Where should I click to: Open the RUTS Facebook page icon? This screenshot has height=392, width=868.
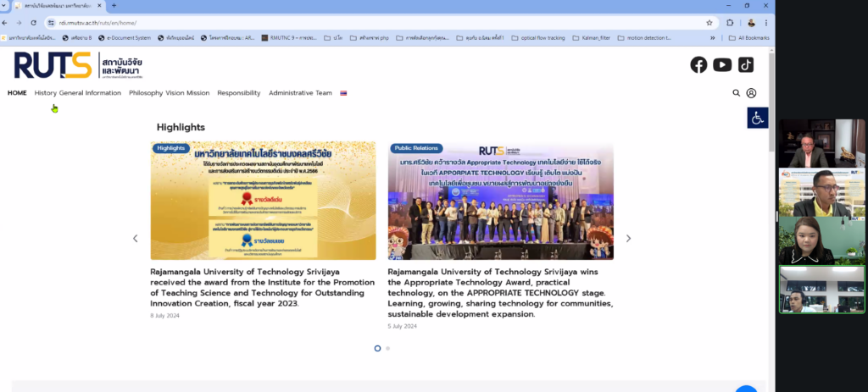coord(698,64)
